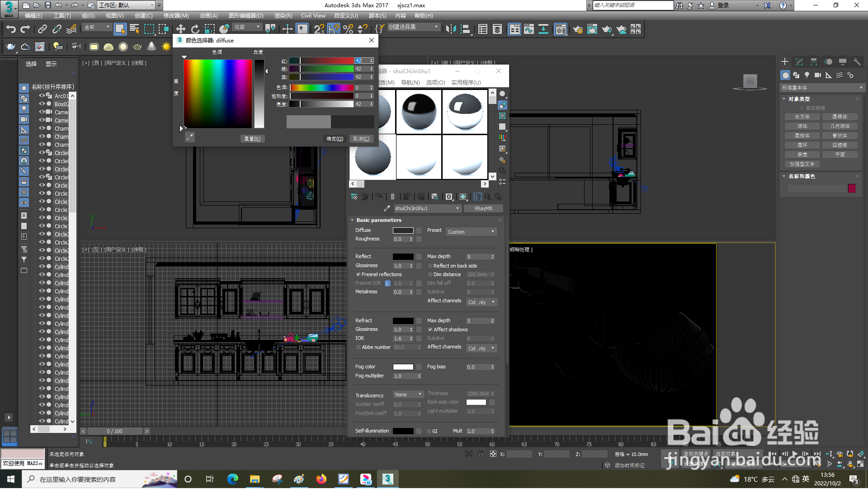Open the Render Setup teapot-gear icon
This screenshot has height=489, width=868.
577,29
